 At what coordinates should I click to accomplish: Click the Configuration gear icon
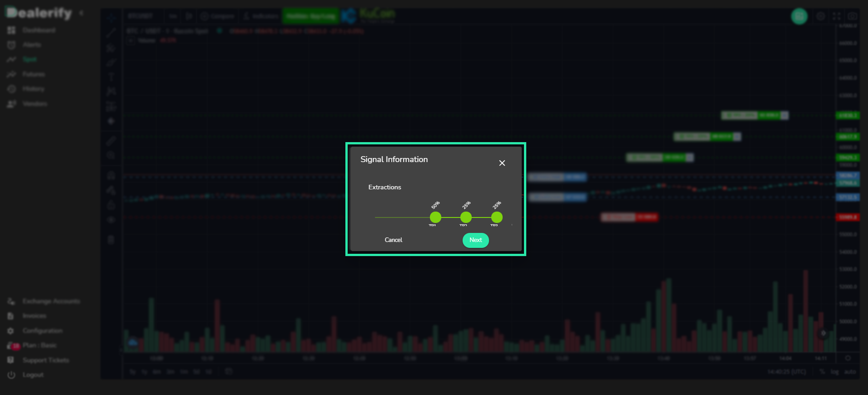tap(11, 331)
